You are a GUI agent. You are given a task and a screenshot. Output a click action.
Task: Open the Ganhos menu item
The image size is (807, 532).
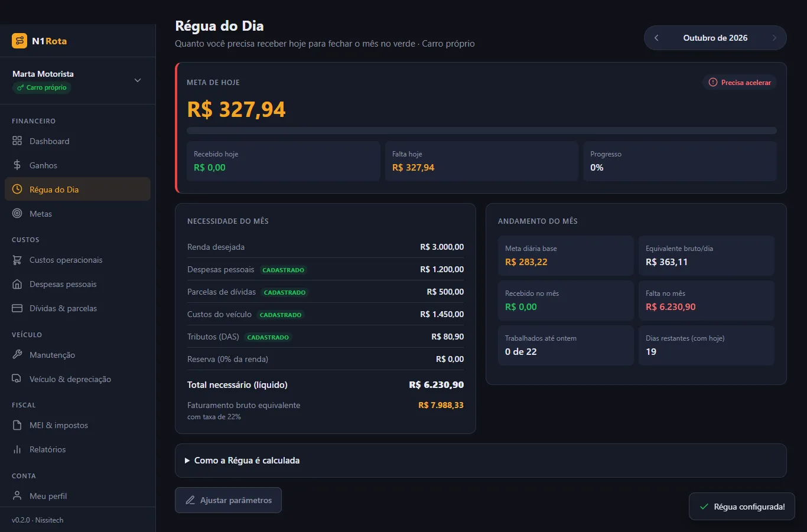pyautogui.click(x=77, y=165)
